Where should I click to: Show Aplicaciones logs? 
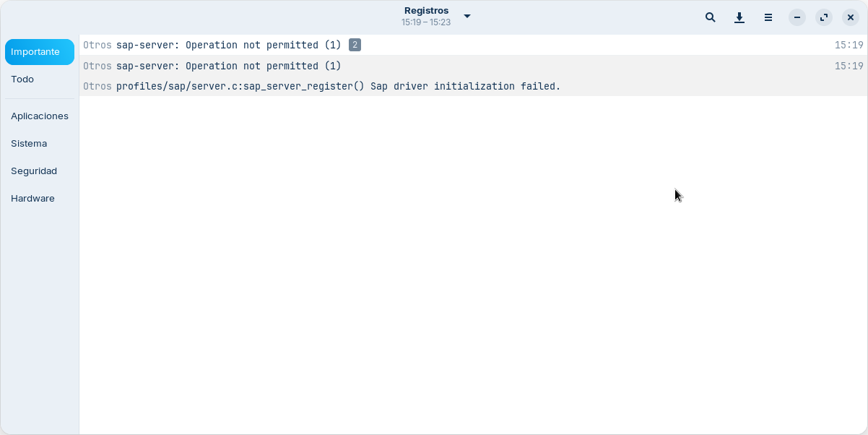[x=40, y=116]
